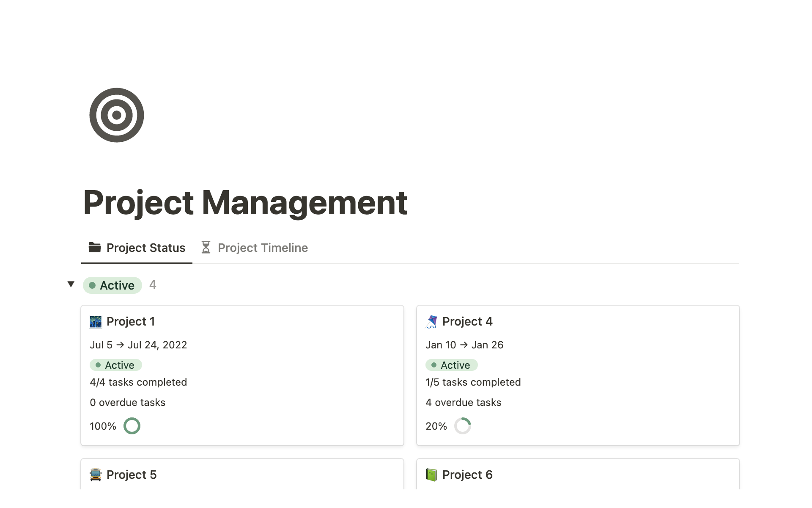Click the green book icon of Project 6
This screenshot has height=508, width=812.
[x=431, y=475]
